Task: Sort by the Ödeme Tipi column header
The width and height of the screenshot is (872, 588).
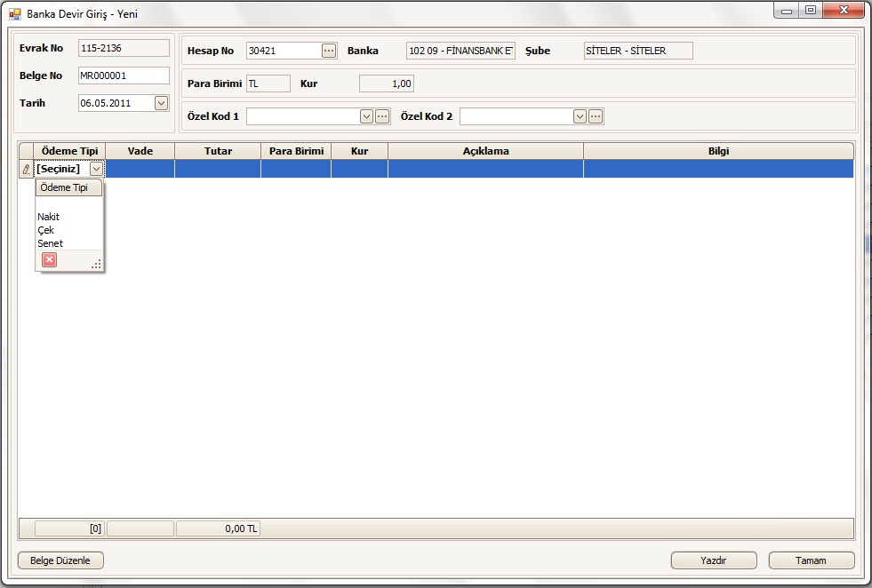Action: 69,151
